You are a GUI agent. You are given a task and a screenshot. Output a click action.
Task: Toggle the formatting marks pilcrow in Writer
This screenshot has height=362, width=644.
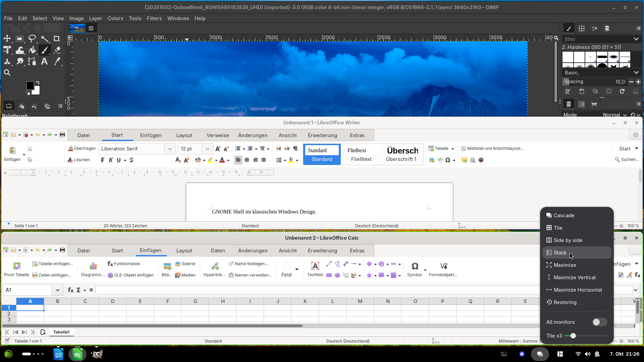295,148
